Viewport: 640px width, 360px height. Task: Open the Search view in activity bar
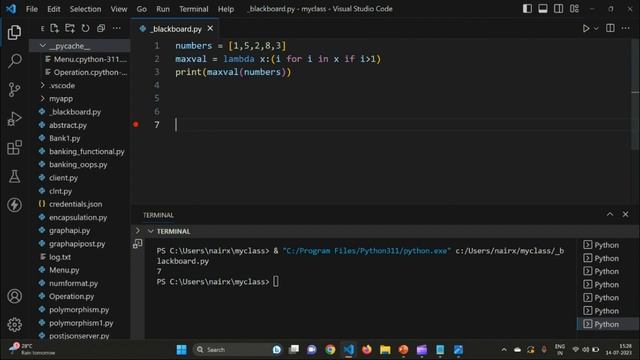tap(14, 61)
